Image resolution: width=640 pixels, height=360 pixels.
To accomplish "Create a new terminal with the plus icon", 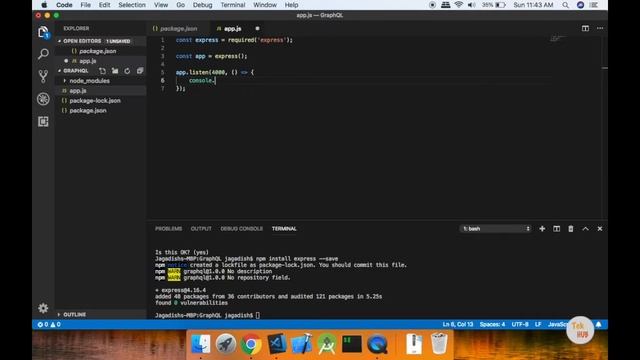I will coord(542,229).
